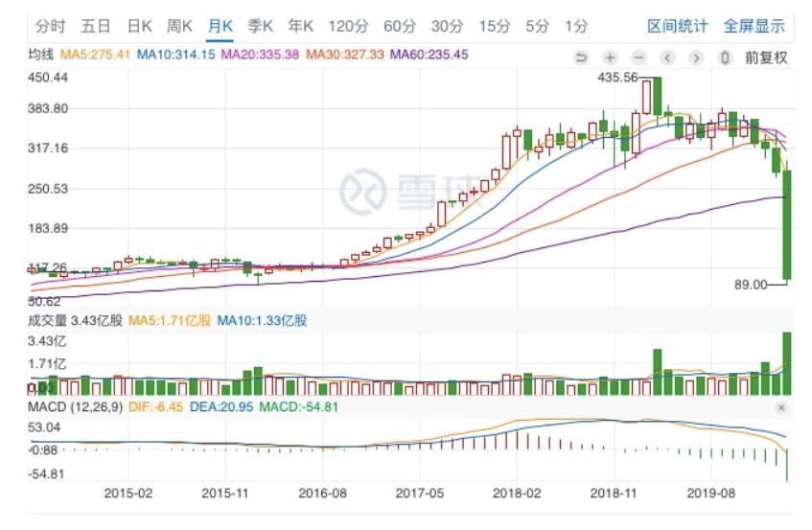Screen dimensions: 812x530
Task: Pan chart right with the arrow icon
Action: pos(697,58)
